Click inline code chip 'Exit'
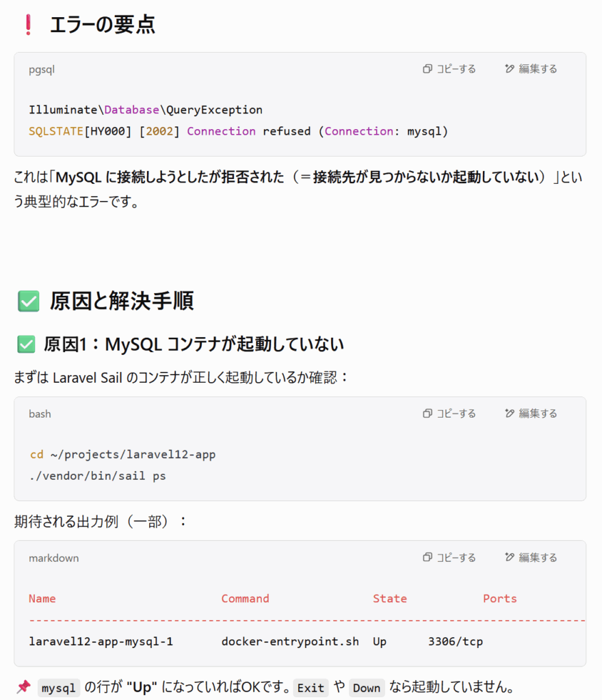Viewport: 602px width, 700px height. click(311, 688)
